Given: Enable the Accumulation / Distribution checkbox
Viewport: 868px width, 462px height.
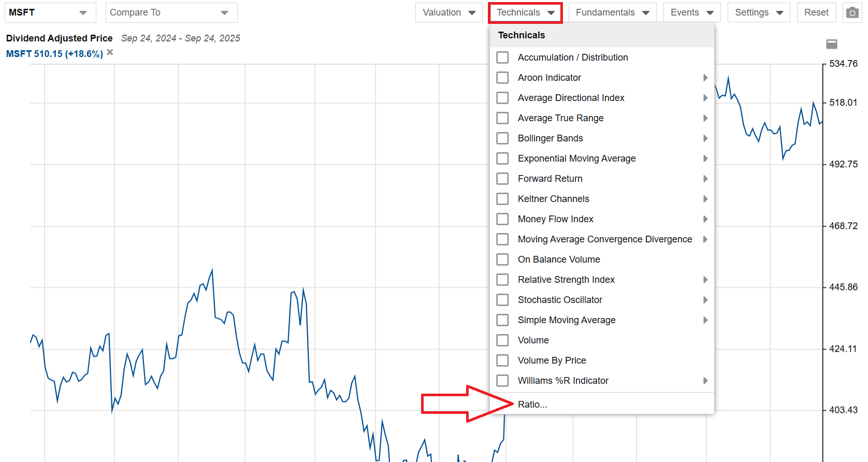Looking at the screenshot, I should point(502,57).
